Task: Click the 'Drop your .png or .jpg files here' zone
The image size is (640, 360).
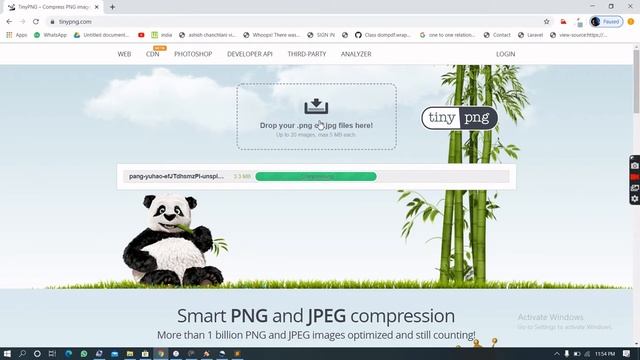Action: point(316,117)
